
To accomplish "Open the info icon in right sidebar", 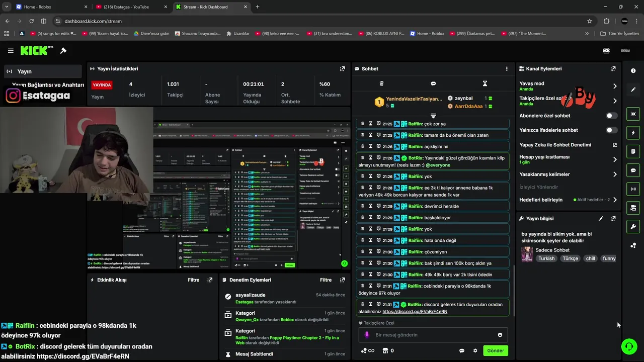I will 633,71.
